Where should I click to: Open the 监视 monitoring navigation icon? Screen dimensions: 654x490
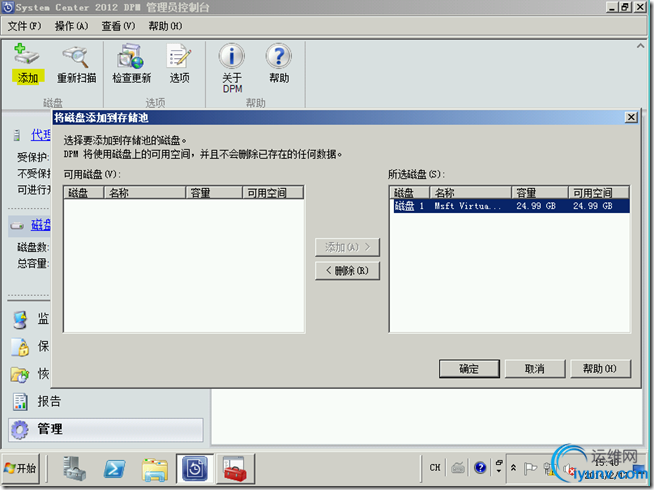(20, 319)
